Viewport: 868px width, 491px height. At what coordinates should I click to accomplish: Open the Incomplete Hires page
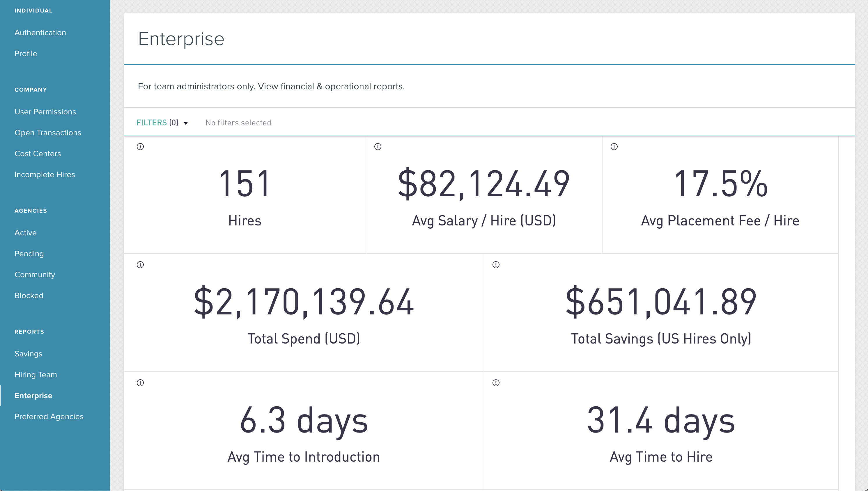(45, 174)
